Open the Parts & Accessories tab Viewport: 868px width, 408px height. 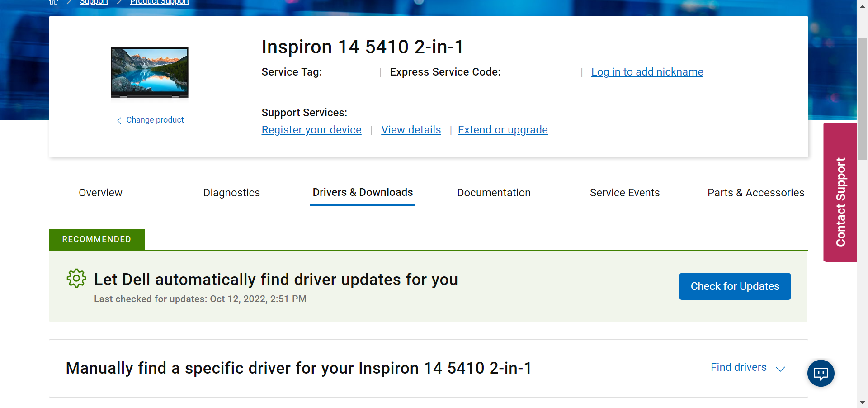pyautogui.click(x=756, y=193)
